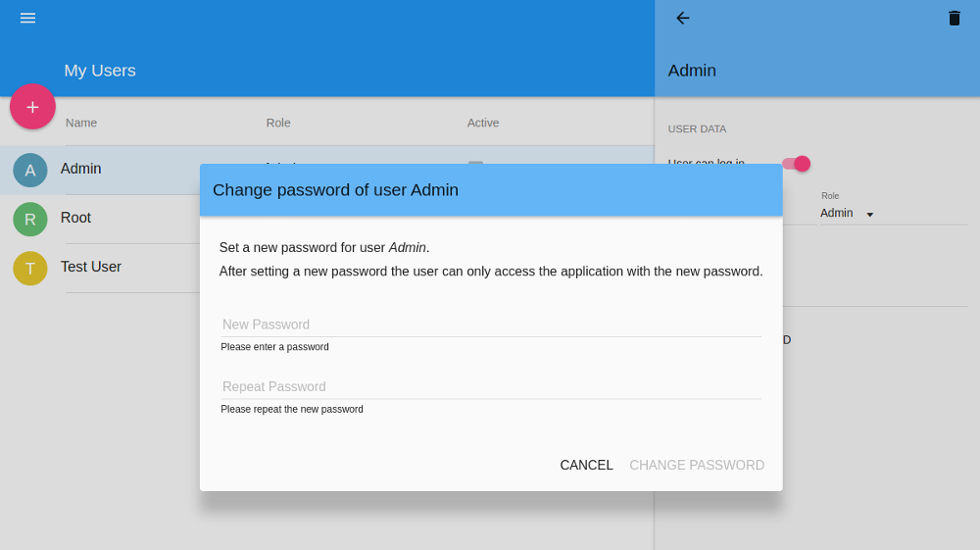Screen dimensions: 980x550
Task: Select the Test User avatar circle
Action: [x=30, y=268]
